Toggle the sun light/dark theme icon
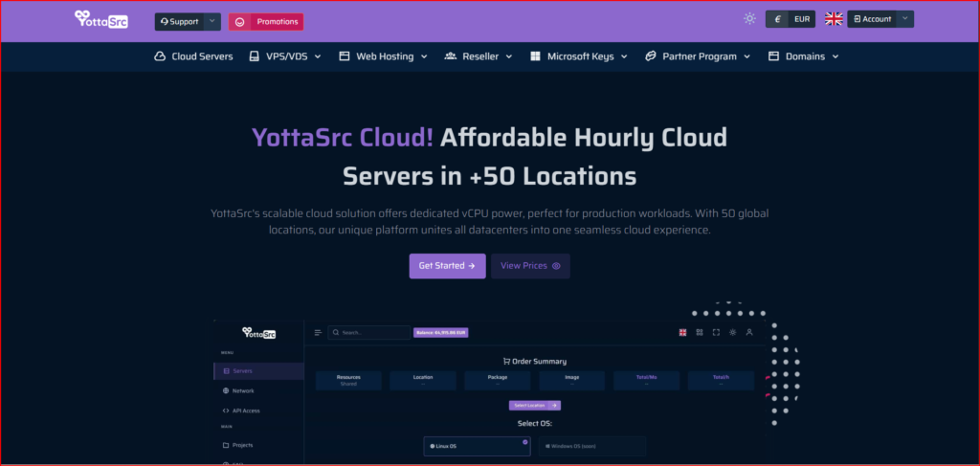 [749, 19]
